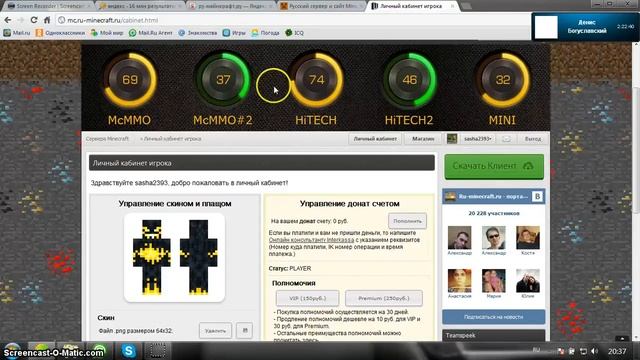Open the Погода bookmark
Viewport: 640px width, 360px height.
click(265, 33)
